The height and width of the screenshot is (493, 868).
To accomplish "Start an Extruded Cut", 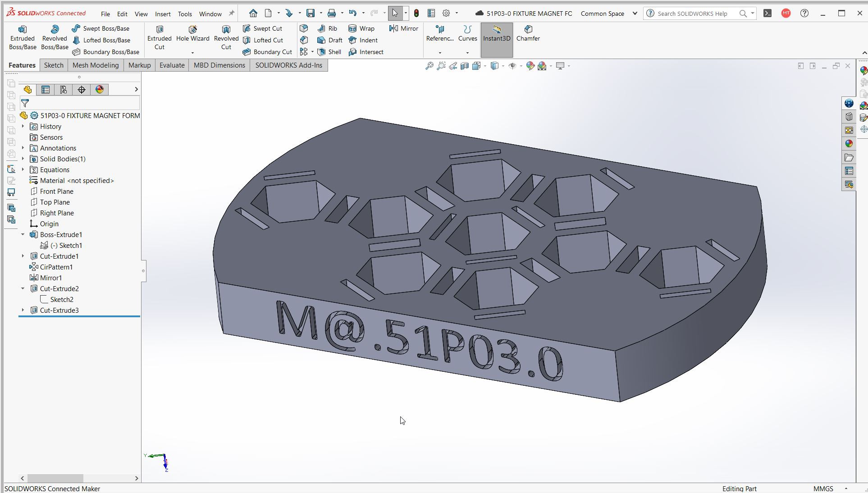I will tap(160, 37).
